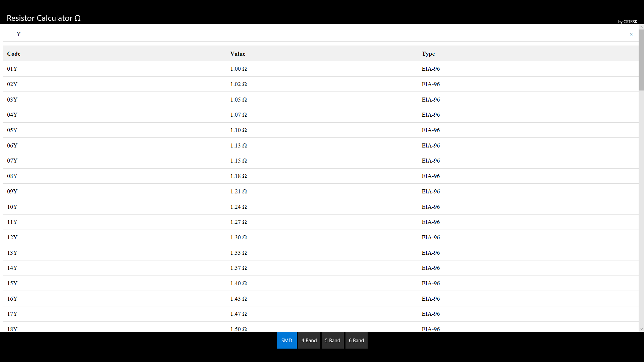Sort by the Value column header
This screenshot has height=362, width=644.
coord(238,54)
